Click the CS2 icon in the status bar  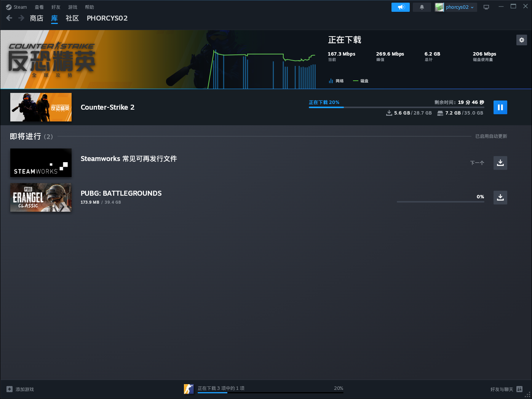(x=189, y=389)
